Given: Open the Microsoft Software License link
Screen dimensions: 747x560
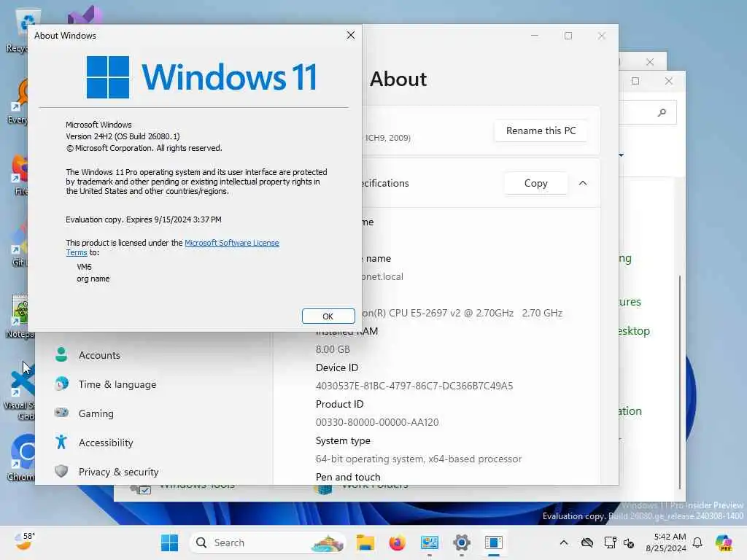Looking at the screenshot, I should [x=231, y=243].
